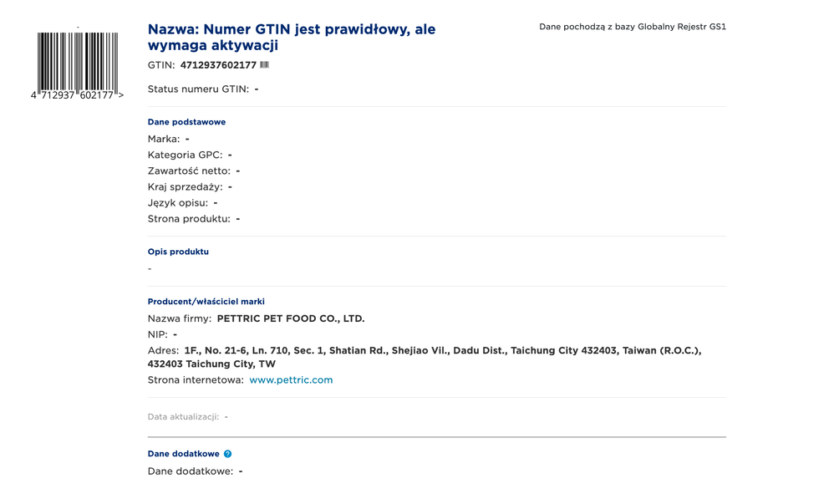Click the Data aktualizacji label
This screenshot has height=504, width=834.
183,416
